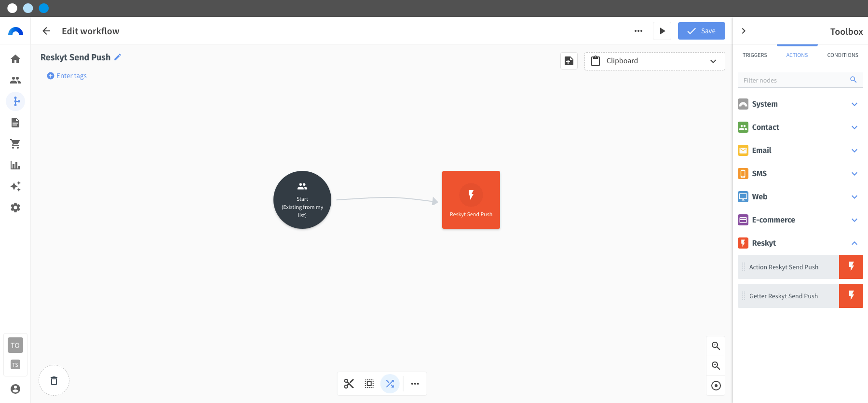Switch to the Actions tab
This screenshot has height=403, width=868.
[x=797, y=55]
